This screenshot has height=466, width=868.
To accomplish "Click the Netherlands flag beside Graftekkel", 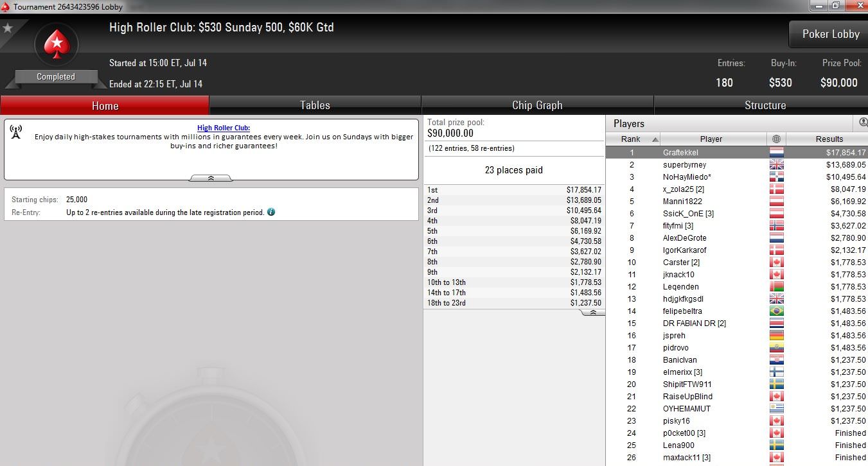I will click(776, 153).
